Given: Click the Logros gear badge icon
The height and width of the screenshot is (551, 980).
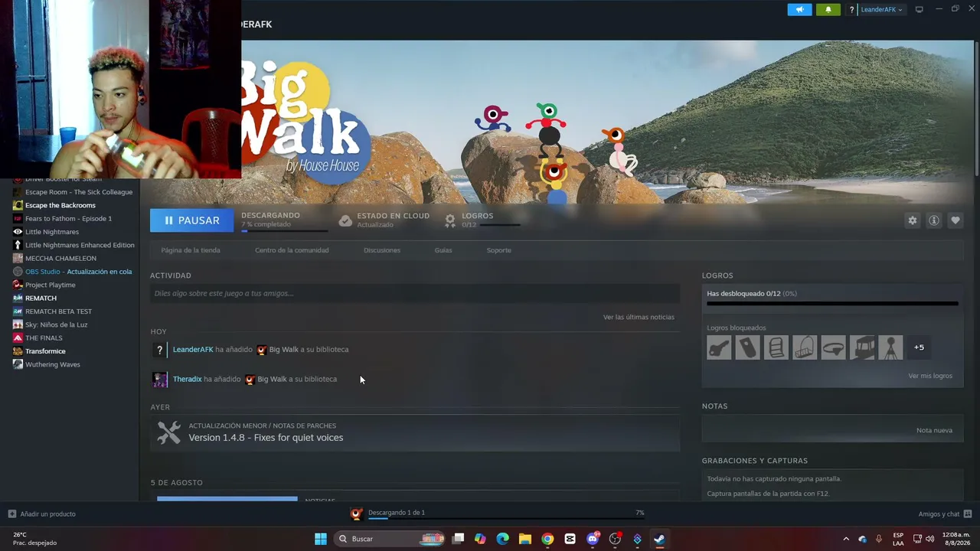Looking at the screenshot, I should point(450,220).
